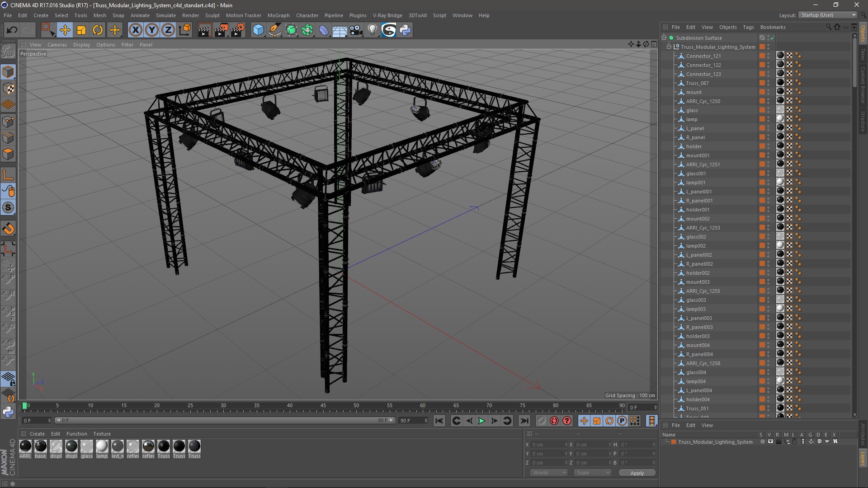
Task: Toggle layer color box for Truss_067
Action: 762,83
